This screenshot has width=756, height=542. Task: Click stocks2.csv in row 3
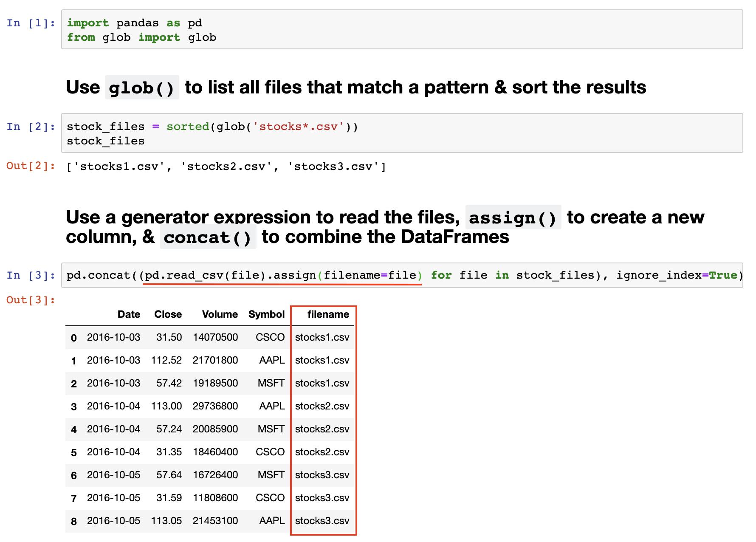[x=322, y=406]
